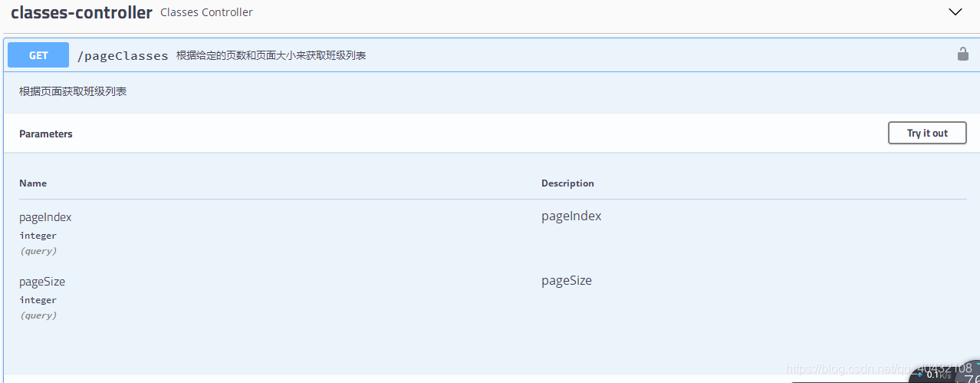Collapse the classes-controller section chevron
The image size is (980, 383).
click(x=955, y=12)
